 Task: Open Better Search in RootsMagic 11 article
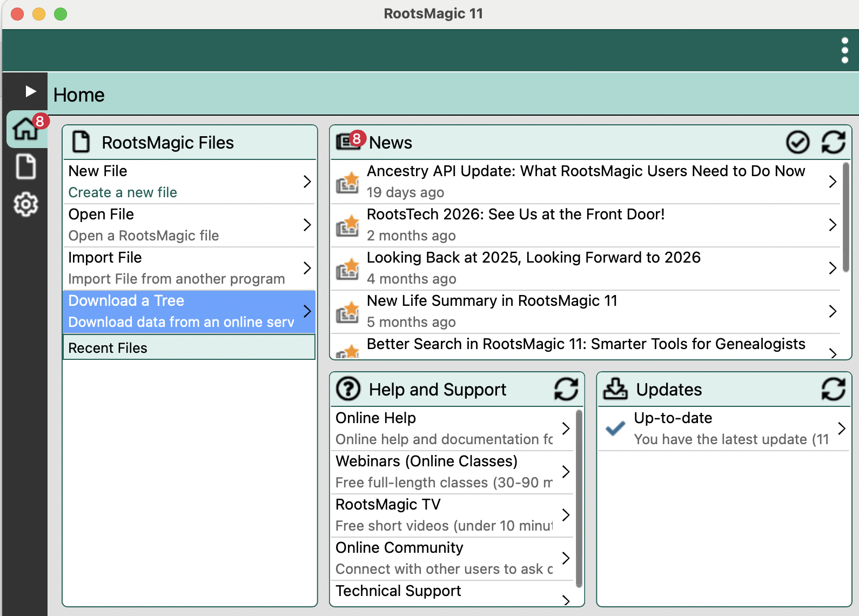586,346
